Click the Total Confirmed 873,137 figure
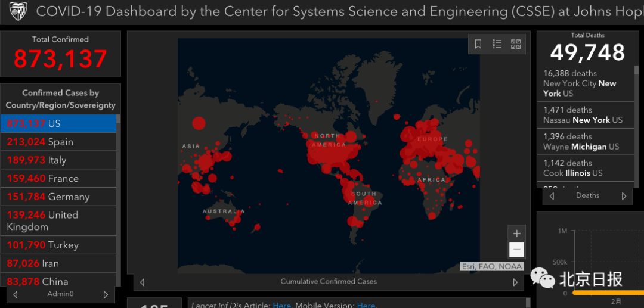Screen dimensions: 644x308 (x=60, y=58)
